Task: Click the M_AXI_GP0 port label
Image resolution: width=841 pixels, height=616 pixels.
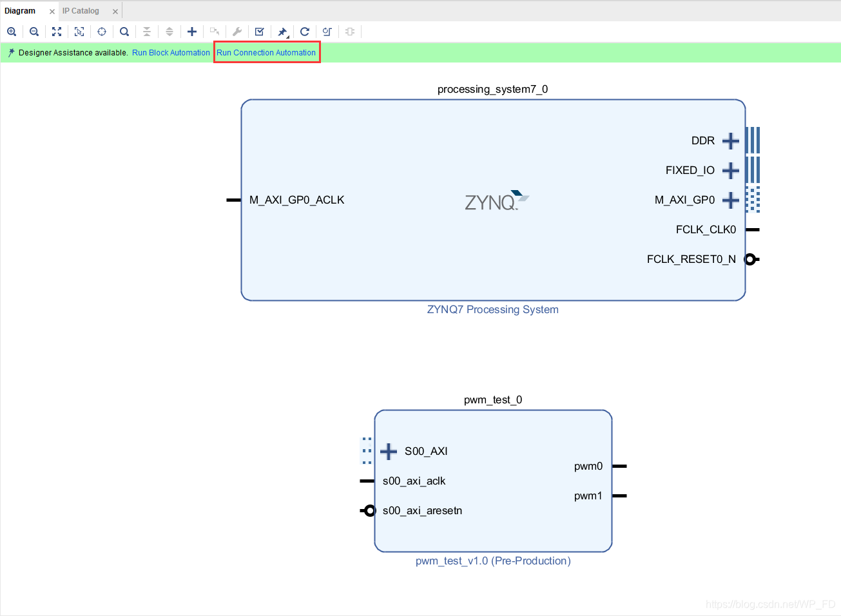Action: click(685, 200)
